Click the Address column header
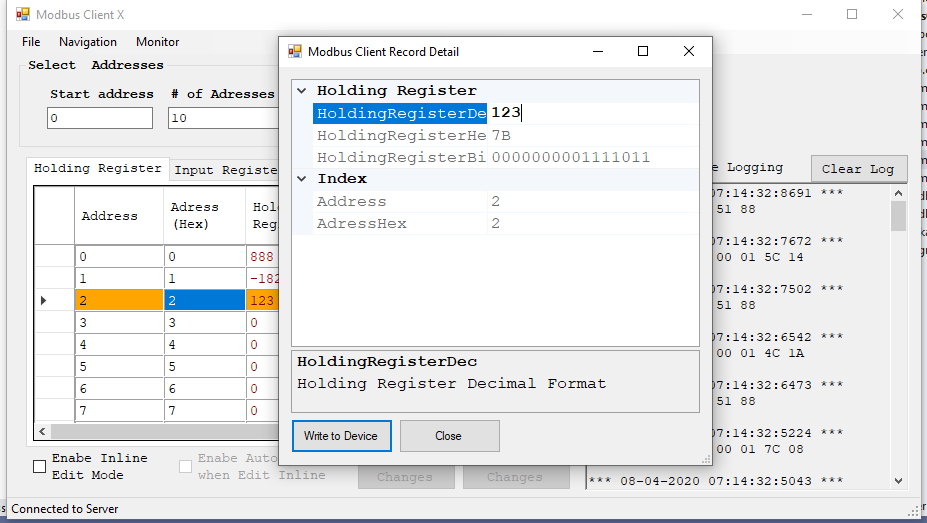This screenshot has width=927, height=523. 119,216
